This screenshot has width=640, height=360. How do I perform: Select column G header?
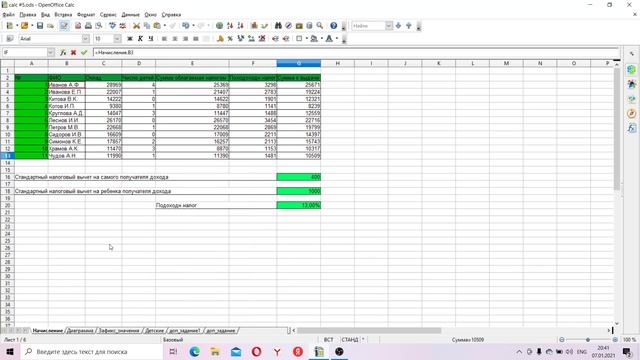pos(299,63)
